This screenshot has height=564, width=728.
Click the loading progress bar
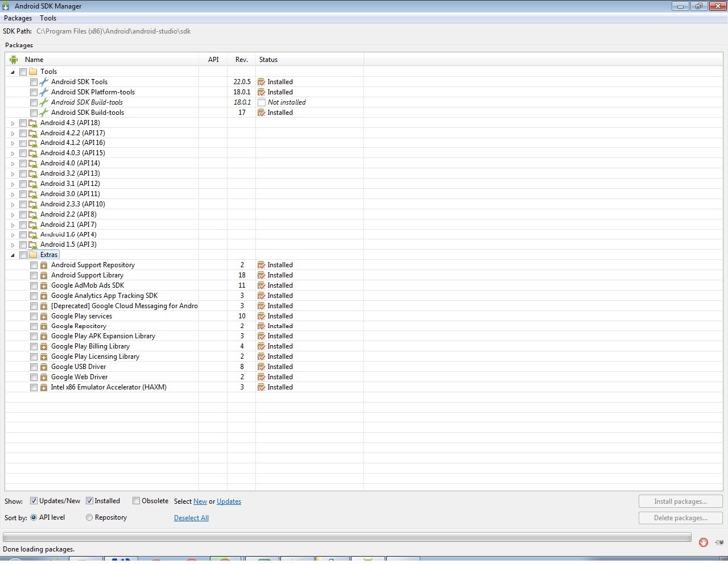click(347, 537)
